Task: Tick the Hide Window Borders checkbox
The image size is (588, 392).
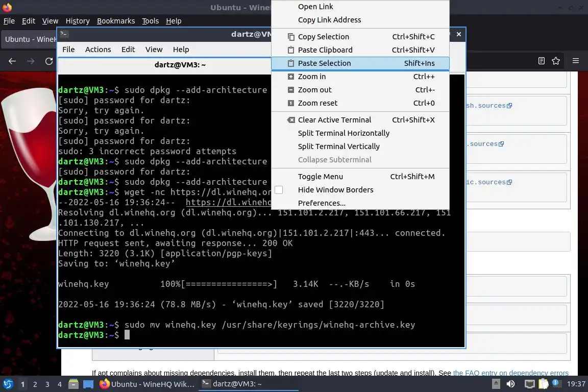Action: pyautogui.click(x=279, y=190)
